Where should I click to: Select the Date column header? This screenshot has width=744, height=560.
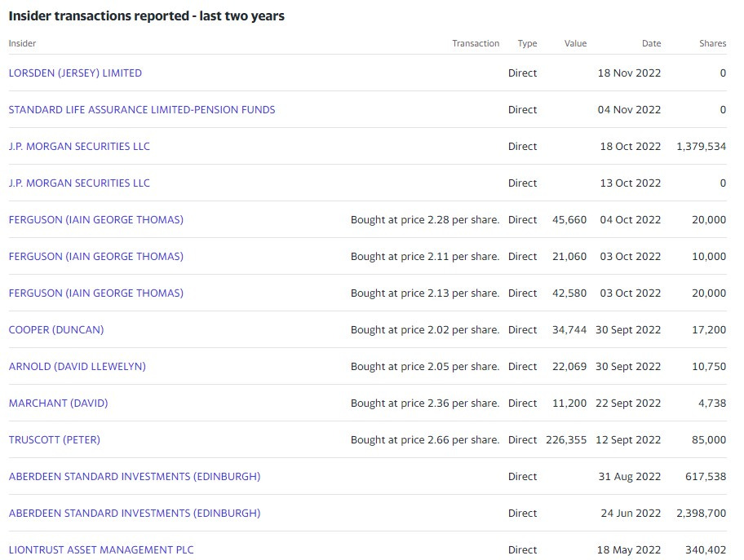pyautogui.click(x=652, y=43)
